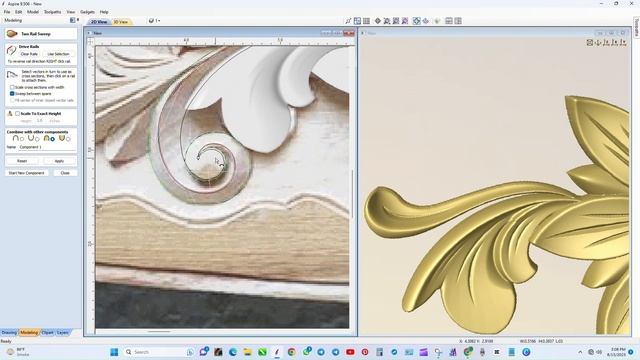Click the third zoom icon in the view toolbar

point(396,21)
